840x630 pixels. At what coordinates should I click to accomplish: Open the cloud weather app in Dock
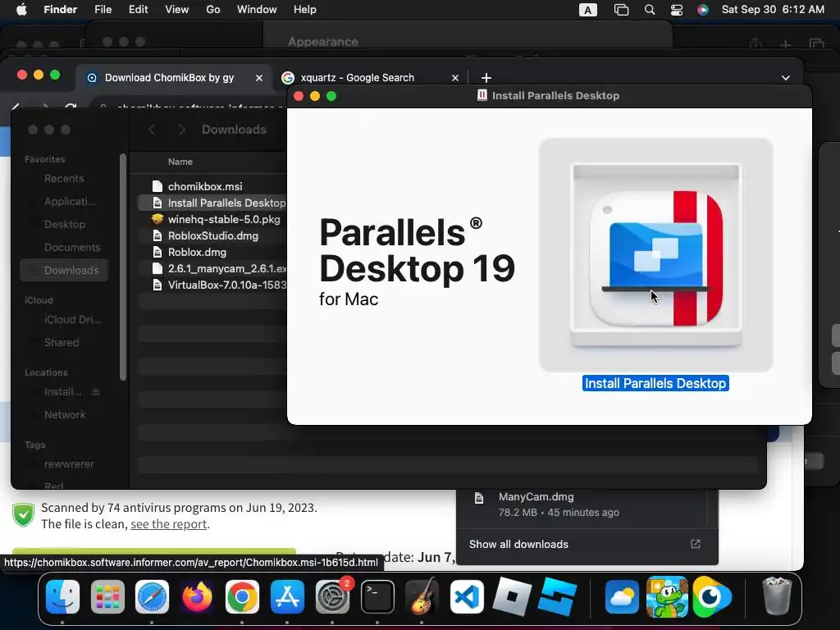coord(622,596)
